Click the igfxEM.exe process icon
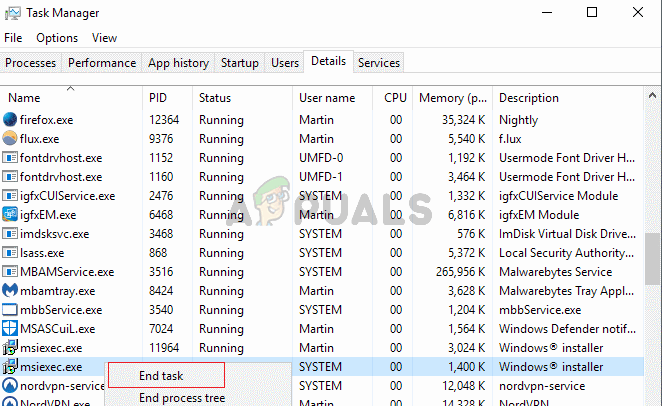The width and height of the screenshot is (662, 406). tap(10, 214)
